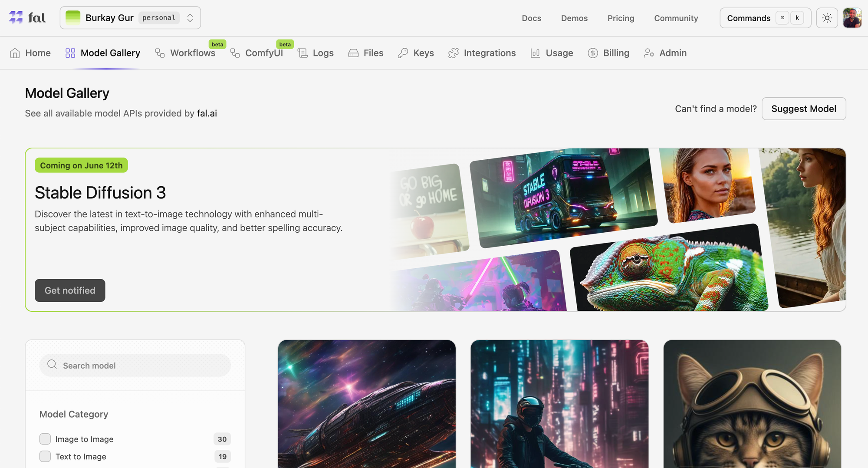
Task: Click the Image to Image count 30
Action: point(222,439)
